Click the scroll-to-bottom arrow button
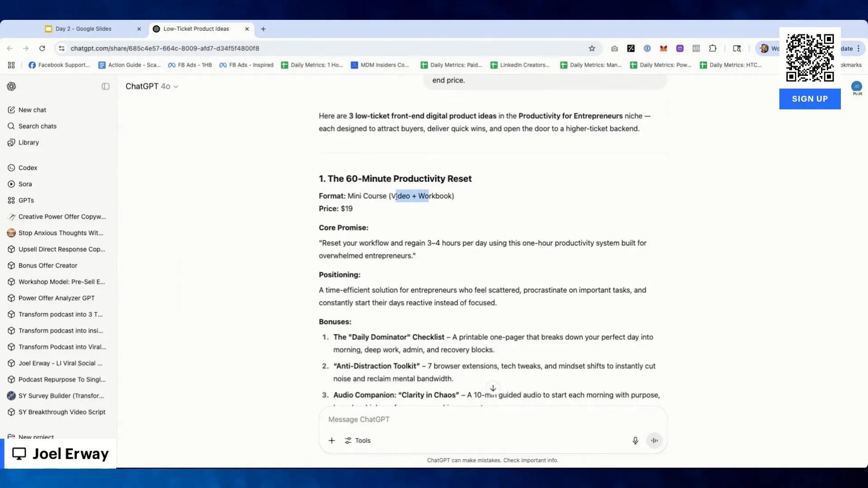Image resolution: width=868 pixels, height=488 pixels. point(493,388)
